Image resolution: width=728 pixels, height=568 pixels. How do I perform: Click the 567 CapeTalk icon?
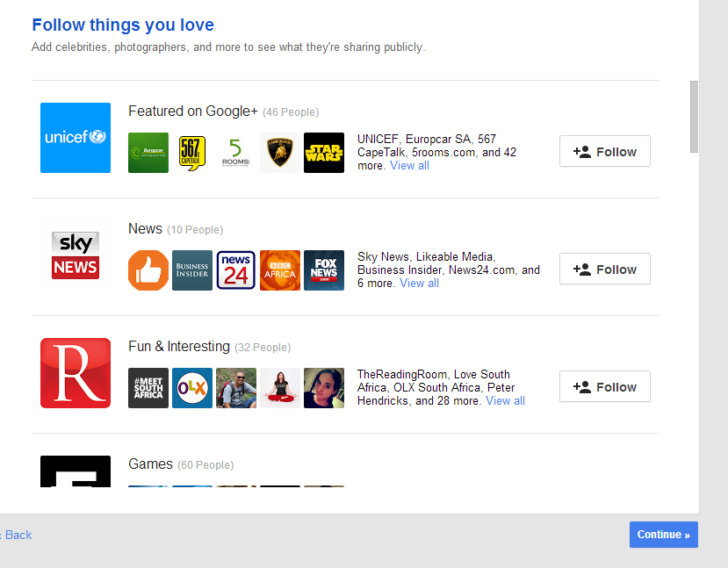pyautogui.click(x=192, y=153)
